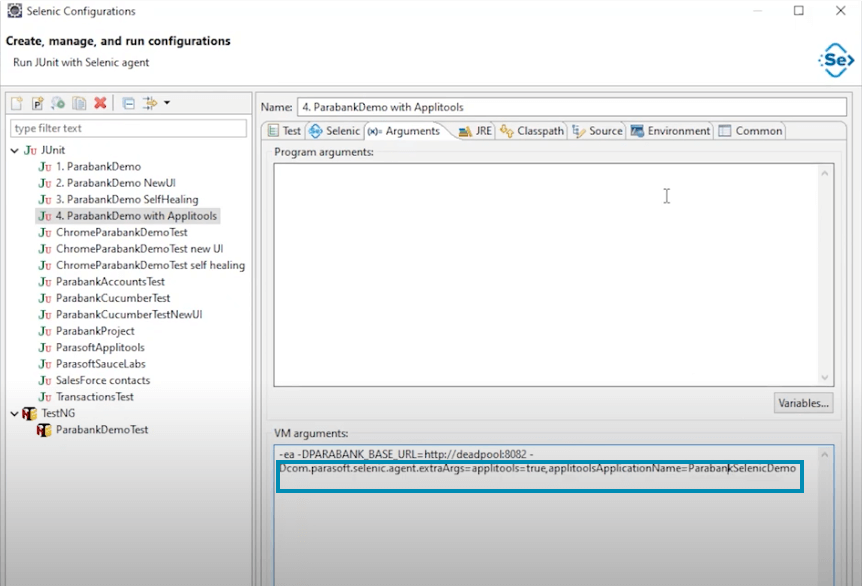Switch to the Common tab
Image resolution: width=862 pixels, height=586 pixels.
coord(751,131)
